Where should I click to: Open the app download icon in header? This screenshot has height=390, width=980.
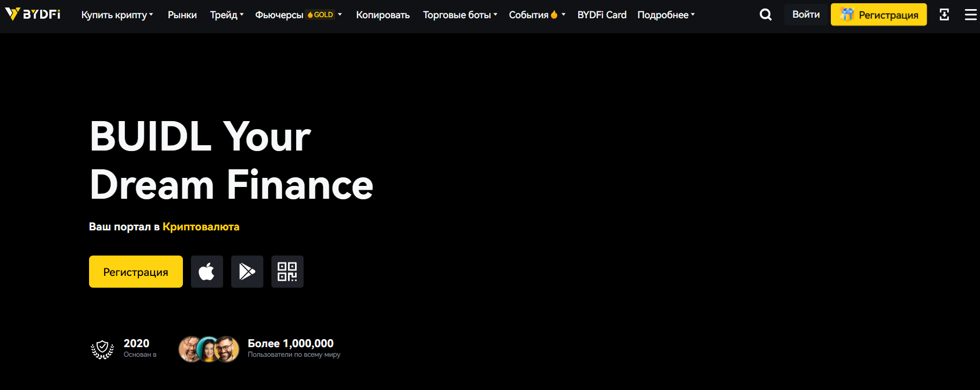945,15
